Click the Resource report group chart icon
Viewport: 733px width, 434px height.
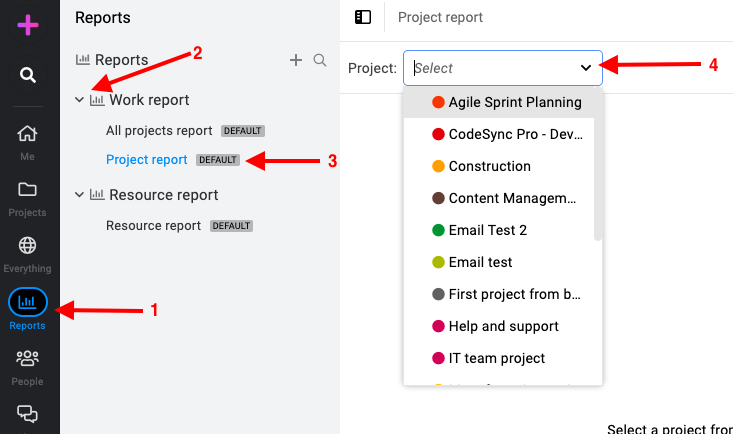(x=97, y=195)
